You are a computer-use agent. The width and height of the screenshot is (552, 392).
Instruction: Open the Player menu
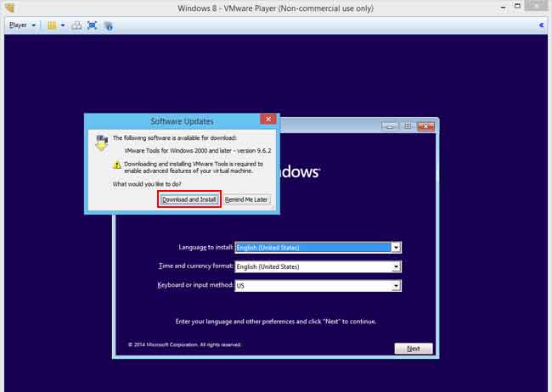click(x=21, y=25)
